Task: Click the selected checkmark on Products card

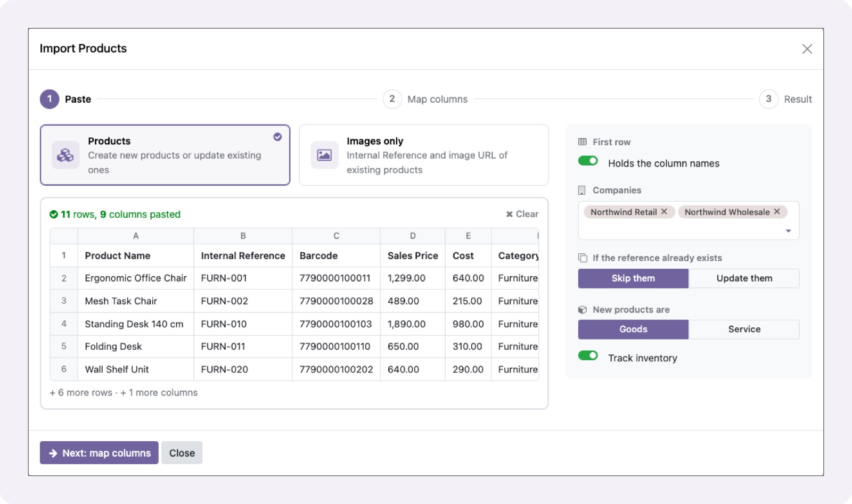Action: 277,137
